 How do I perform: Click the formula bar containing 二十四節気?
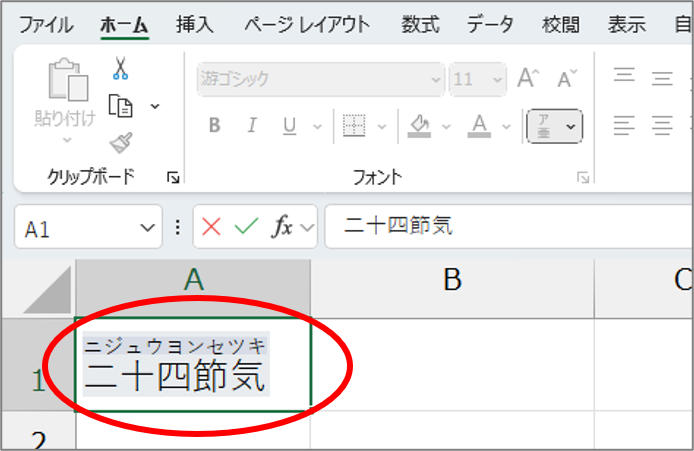pyautogui.click(x=509, y=226)
